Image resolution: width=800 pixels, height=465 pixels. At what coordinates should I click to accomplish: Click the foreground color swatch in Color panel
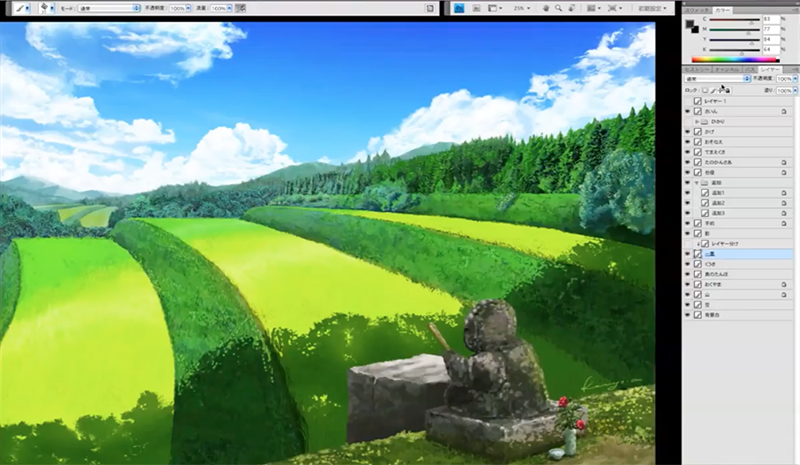pyautogui.click(x=690, y=24)
